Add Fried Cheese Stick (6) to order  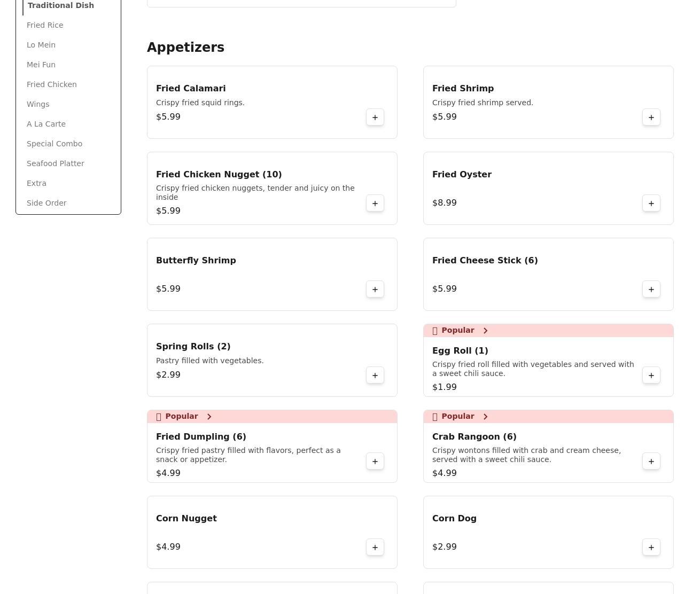pyautogui.click(x=651, y=290)
